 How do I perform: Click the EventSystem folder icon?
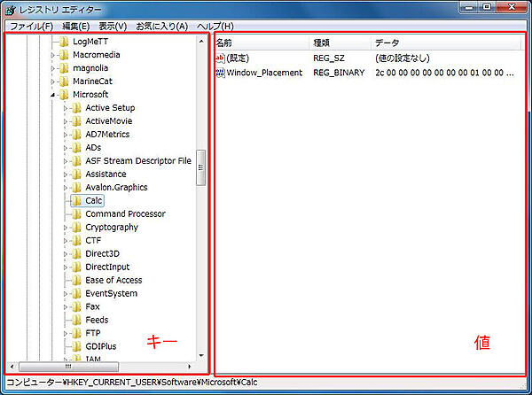pyautogui.click(x=76, y=293)
